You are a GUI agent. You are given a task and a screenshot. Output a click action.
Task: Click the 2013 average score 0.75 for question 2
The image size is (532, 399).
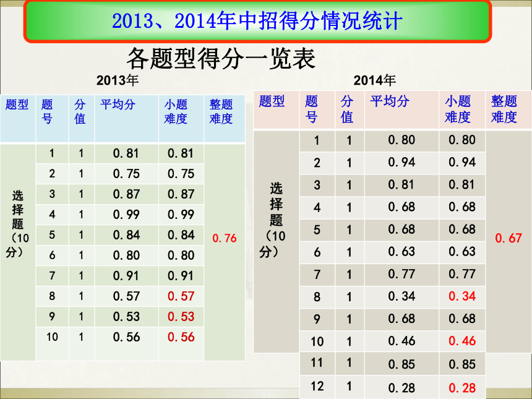pyautogui.click(x=126, y=174)
